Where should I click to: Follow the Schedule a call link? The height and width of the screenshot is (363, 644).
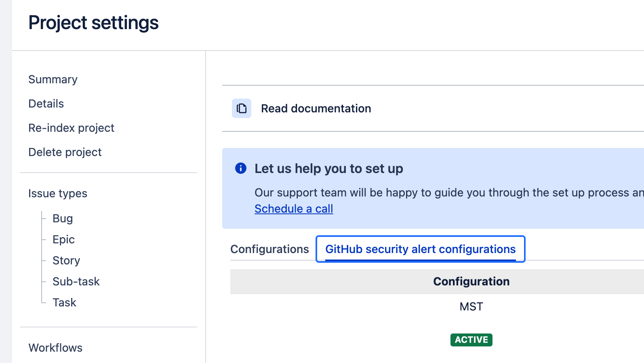point(294,209)
